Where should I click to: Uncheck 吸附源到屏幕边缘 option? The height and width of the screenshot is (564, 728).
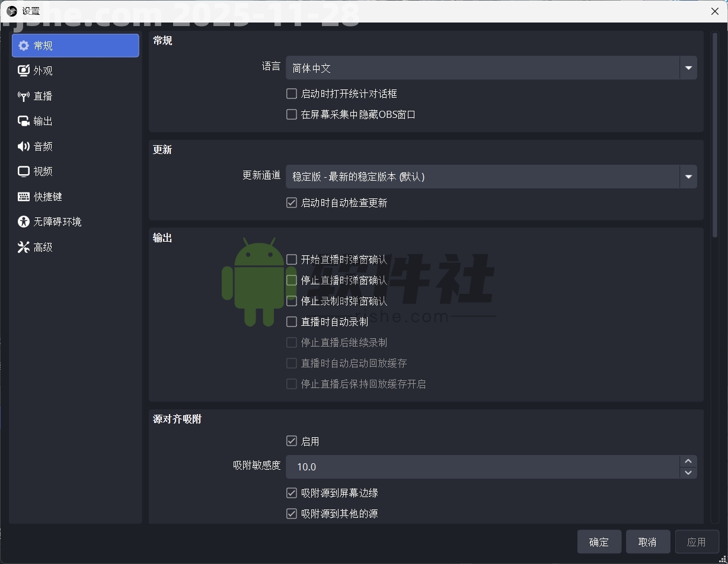pos(291,492)
